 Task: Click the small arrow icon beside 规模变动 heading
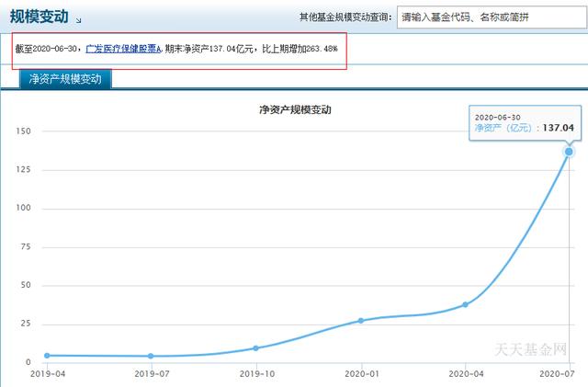coord(78,20)
